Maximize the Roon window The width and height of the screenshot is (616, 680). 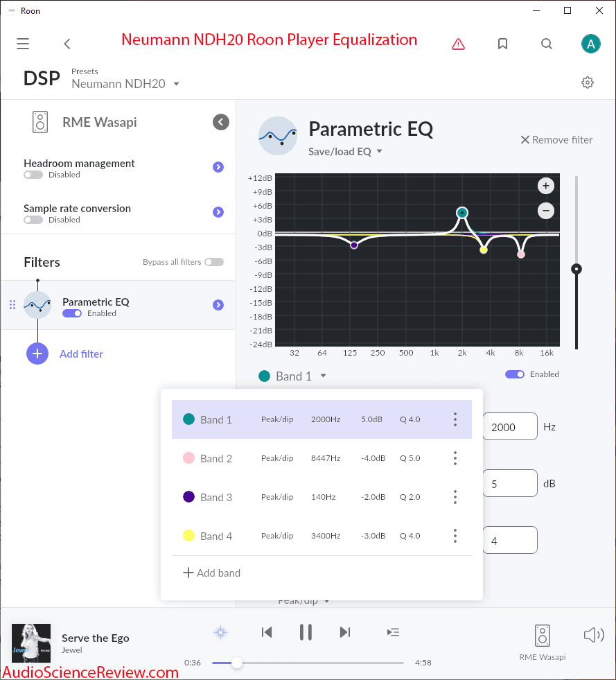pyautogui.click(x=567, y=10)
